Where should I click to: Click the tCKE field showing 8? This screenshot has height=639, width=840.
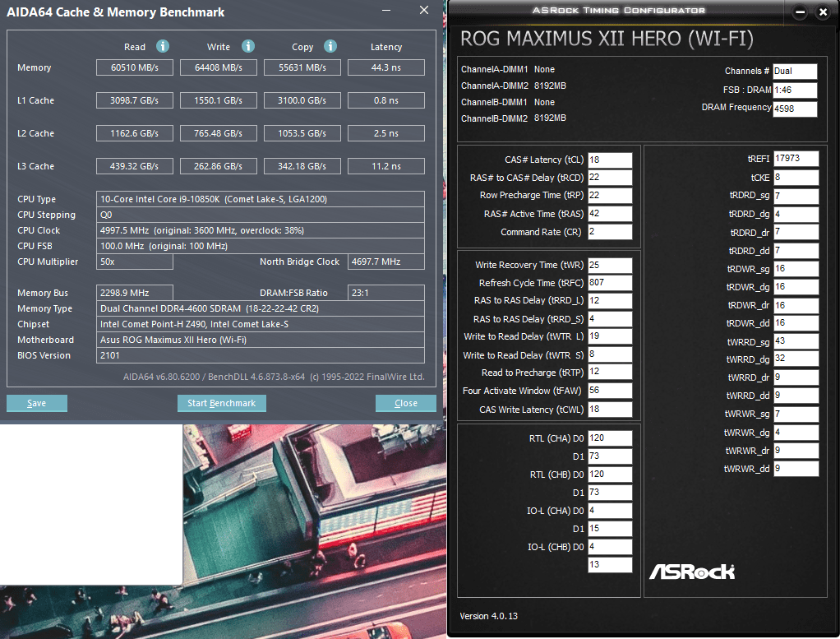click(796, 178)
